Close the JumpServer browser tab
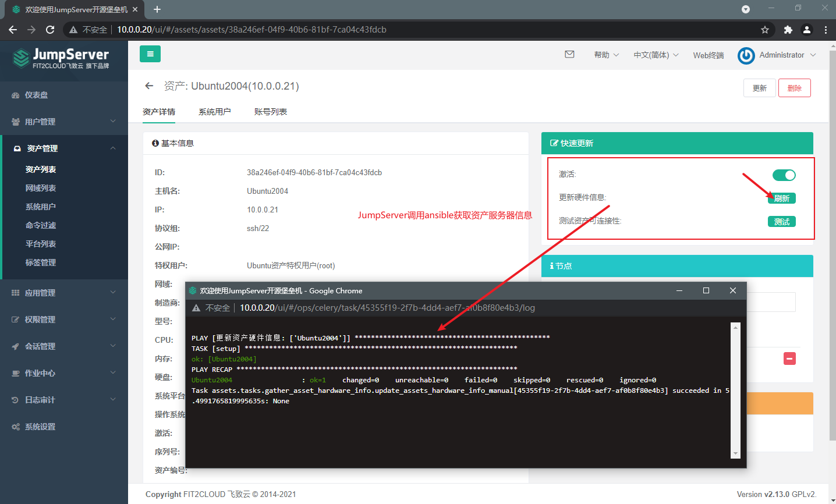 click(135, 9)
